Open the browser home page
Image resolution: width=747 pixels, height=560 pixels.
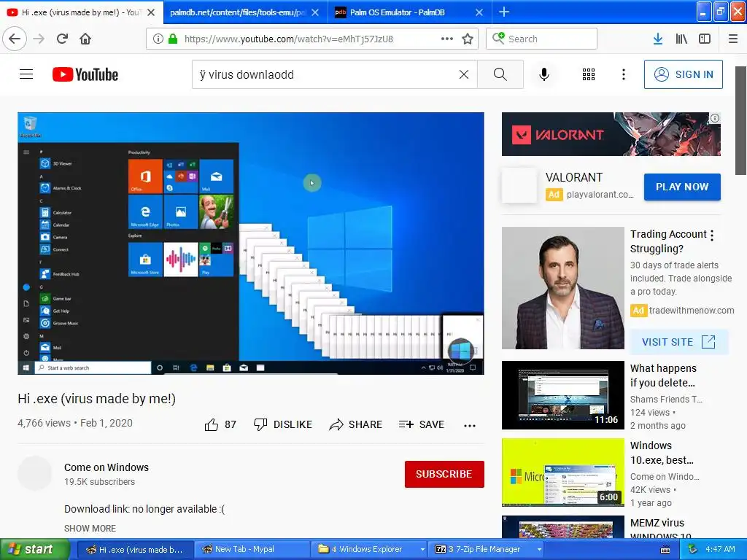tap(85, 39)
